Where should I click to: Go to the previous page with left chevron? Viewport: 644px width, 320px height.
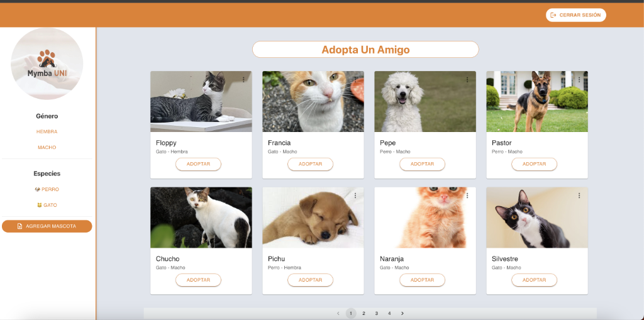click(x=338, y=314)
